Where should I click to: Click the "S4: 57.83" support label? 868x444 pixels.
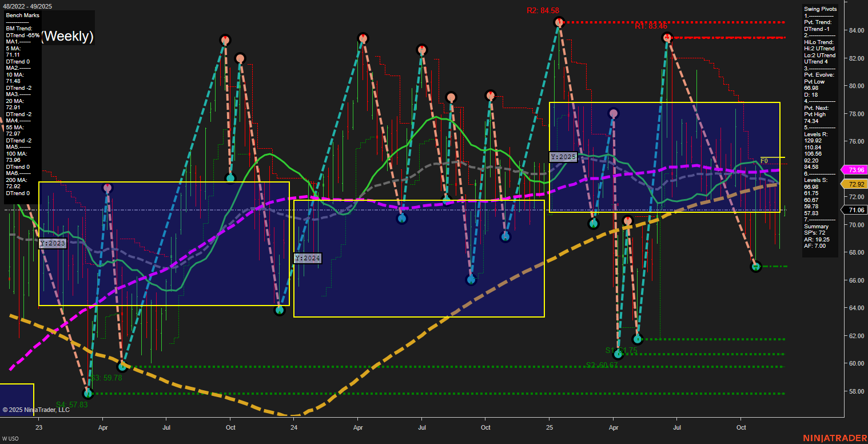72,405
